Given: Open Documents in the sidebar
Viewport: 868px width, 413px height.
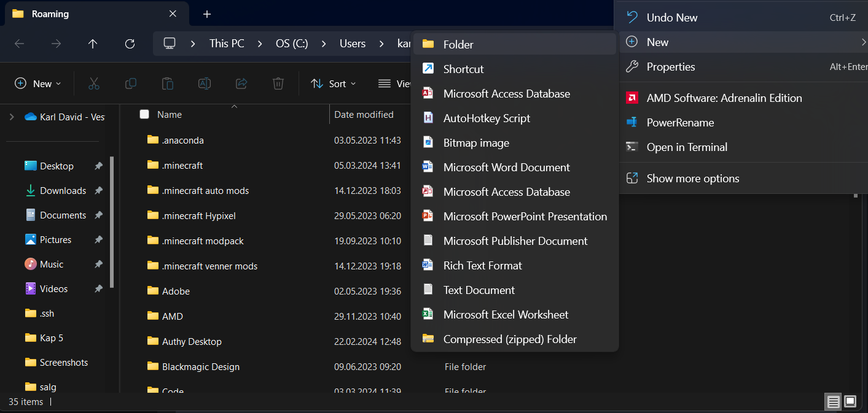Looking at the screenshot, I should coord(63,215).
